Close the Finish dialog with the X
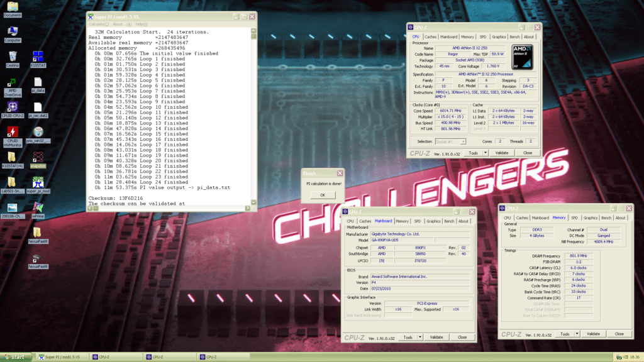 pos(340,173)
